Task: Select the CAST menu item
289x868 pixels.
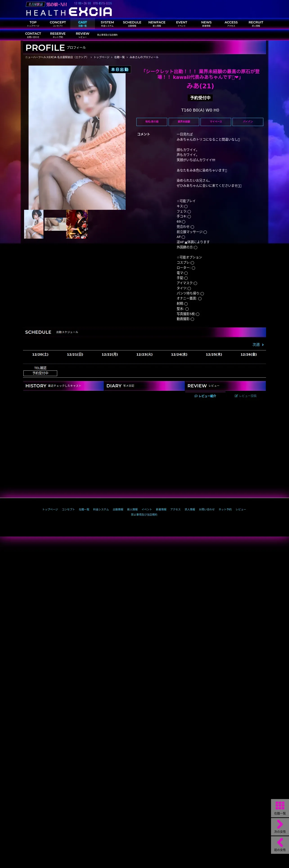Action: 82,24
